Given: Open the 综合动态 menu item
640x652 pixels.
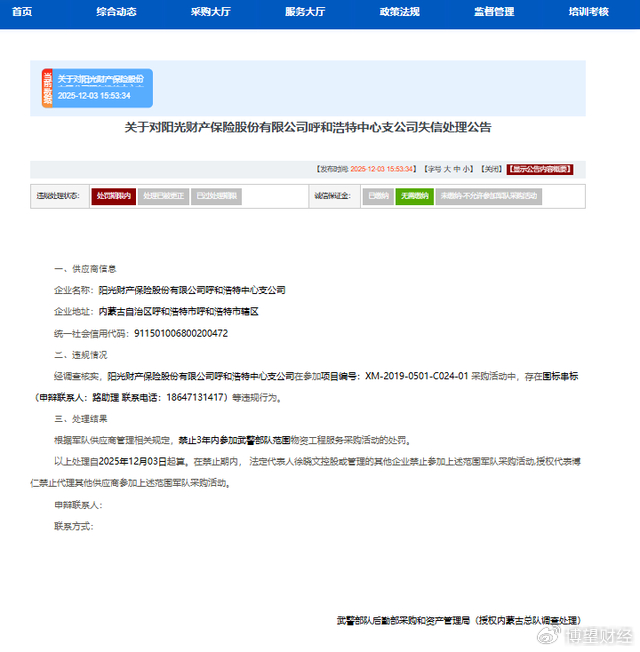Looking at the screenshot, I should pyautogui.click(x=116, y=12).
